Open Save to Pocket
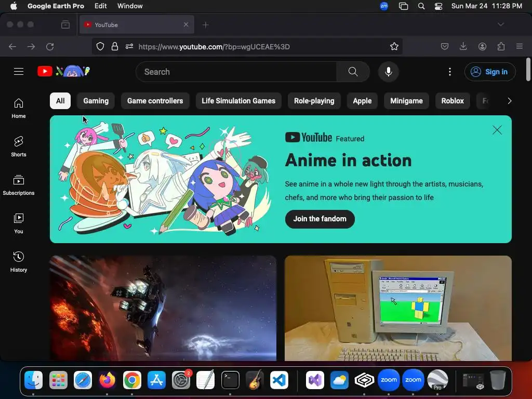 [445, 46]
